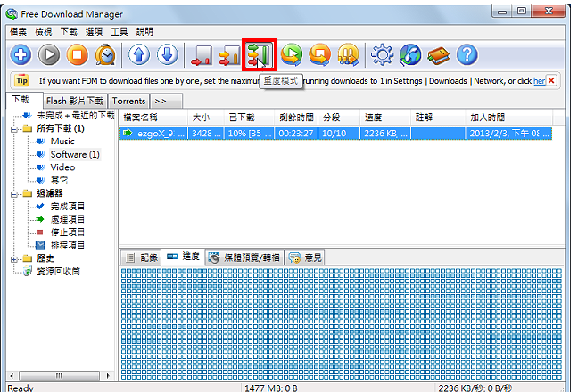Select the 處理項目 filter

(x=68, y=219)
